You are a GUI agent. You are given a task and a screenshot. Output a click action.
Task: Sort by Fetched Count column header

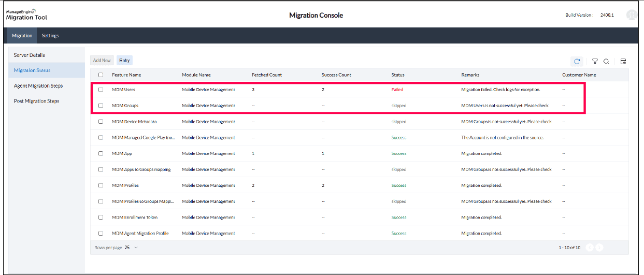(267, 75)
